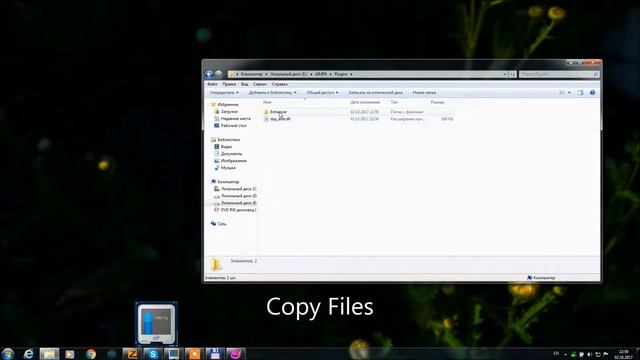This screenshot has height=360, width=640.
Task: Open the address bar history dropdown
Action: [504, 74]
